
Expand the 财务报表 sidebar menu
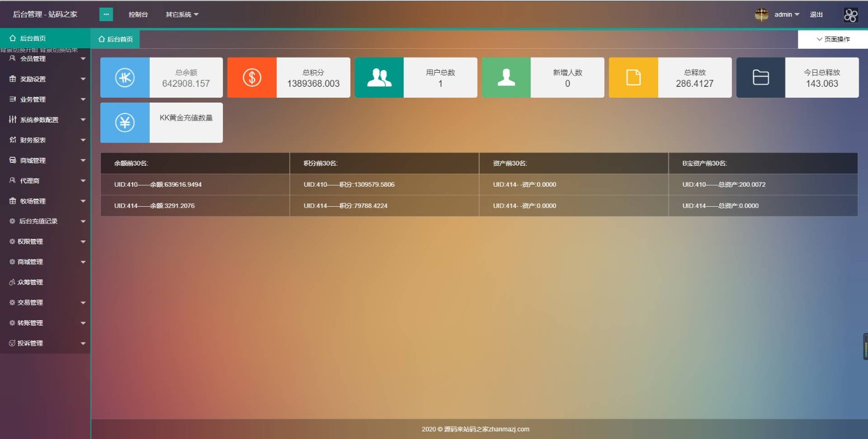click(45, 140)
